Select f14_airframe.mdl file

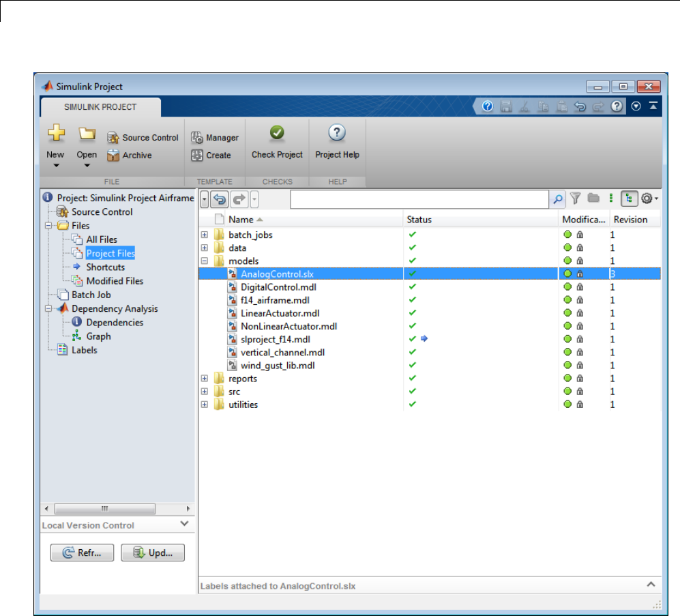click(x=430, y=300)
